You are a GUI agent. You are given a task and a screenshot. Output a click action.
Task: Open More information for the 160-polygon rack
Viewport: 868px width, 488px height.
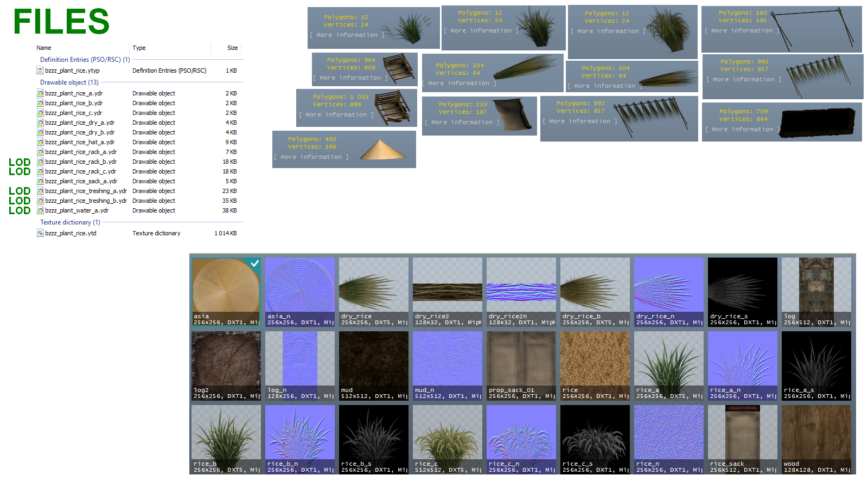(742, 31)
